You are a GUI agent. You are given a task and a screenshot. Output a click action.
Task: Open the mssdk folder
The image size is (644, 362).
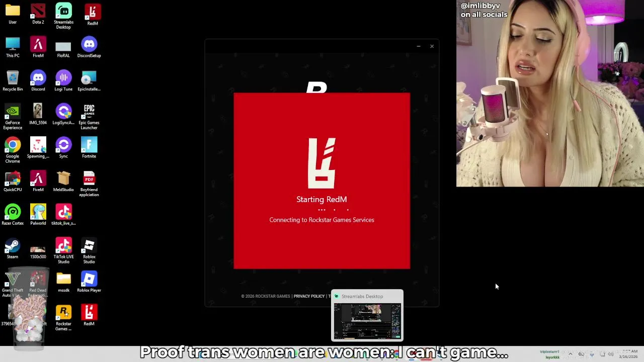click(x=63, y=282)
